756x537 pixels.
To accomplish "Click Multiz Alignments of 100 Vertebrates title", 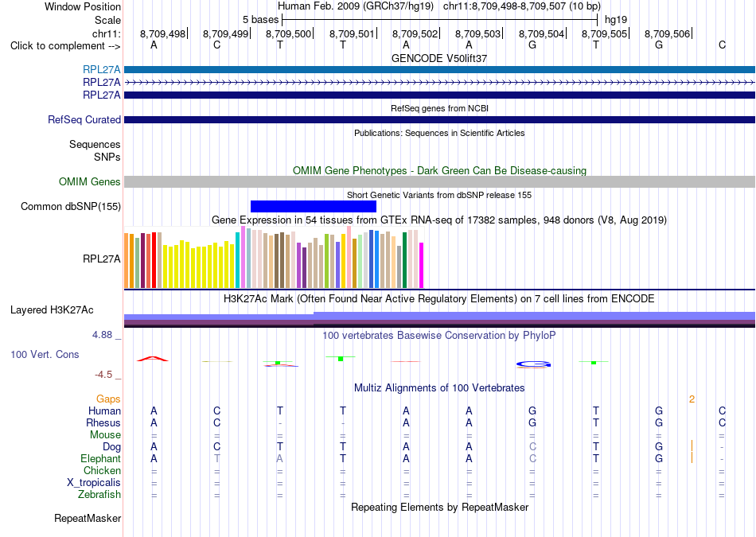I will click(439, 388).
